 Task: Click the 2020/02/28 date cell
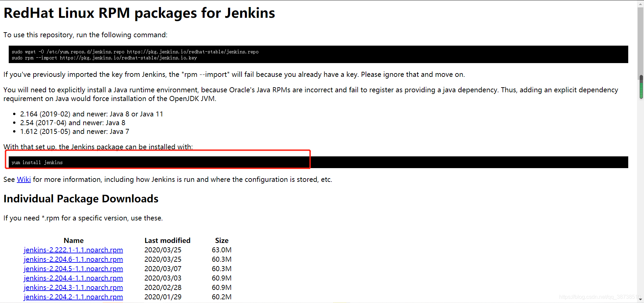point(163,288)
